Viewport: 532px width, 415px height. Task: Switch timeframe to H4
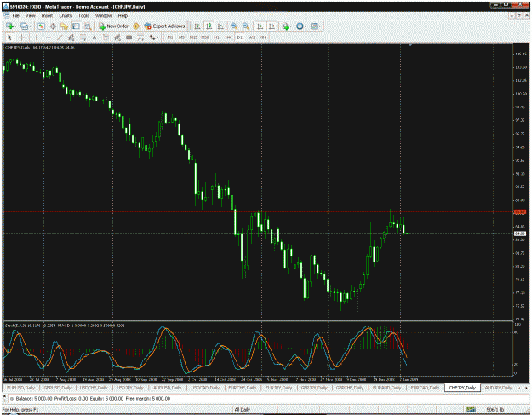[228, 37]
